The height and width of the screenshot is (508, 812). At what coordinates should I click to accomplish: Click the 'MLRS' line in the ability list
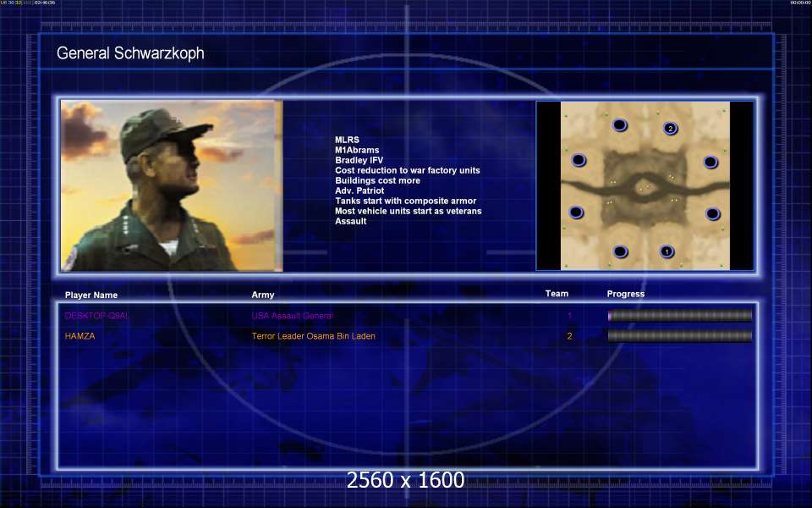(x=347, y=140)
